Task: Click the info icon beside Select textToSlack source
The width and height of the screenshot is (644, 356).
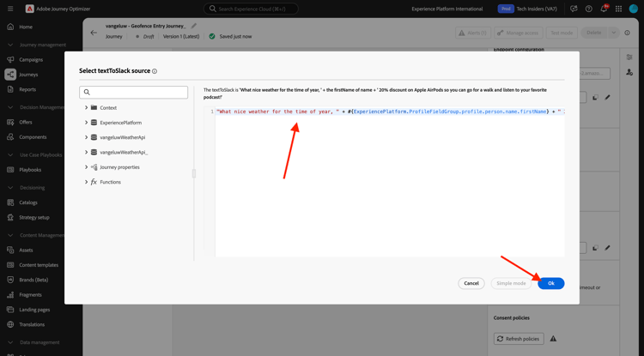Action: point(155,71)
